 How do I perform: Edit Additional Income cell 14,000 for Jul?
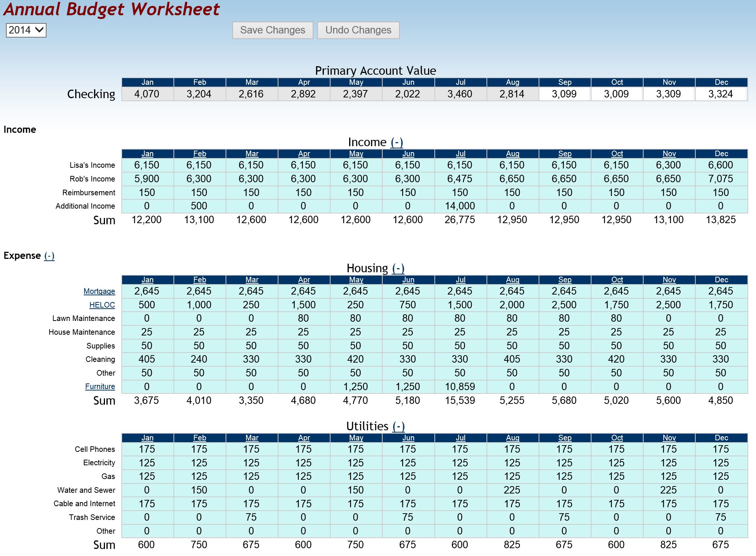[x=460, y=206]
